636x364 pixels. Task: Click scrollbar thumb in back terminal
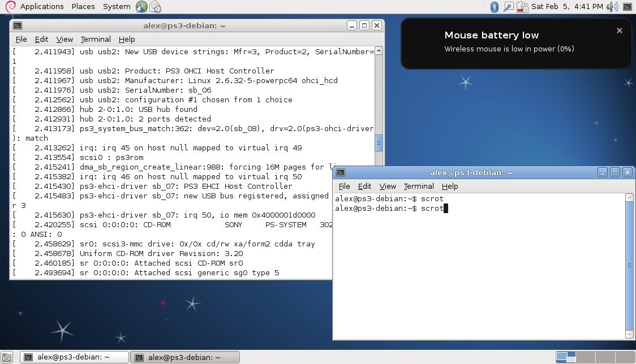[x=379, y=142]
